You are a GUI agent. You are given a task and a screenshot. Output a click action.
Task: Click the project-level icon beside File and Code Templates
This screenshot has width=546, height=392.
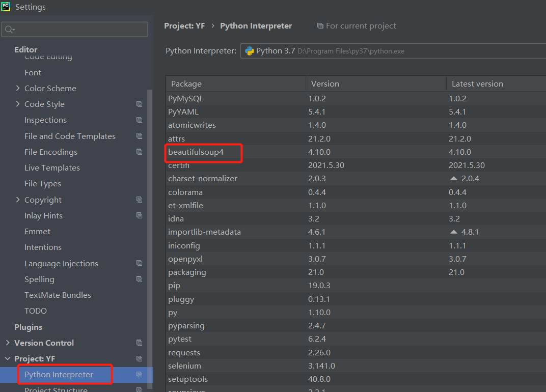point(139,136)
